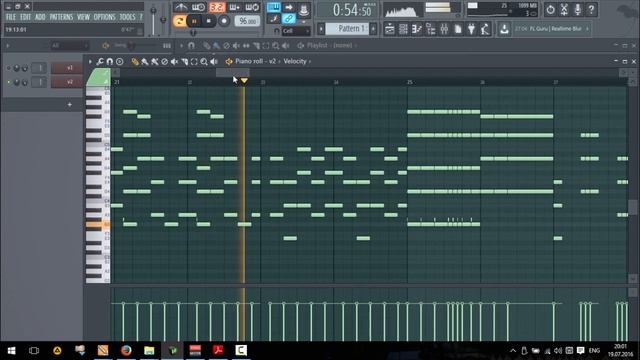Select the piano roll slice tool
This screenshot has width=640, height=360.
(184, 62)
